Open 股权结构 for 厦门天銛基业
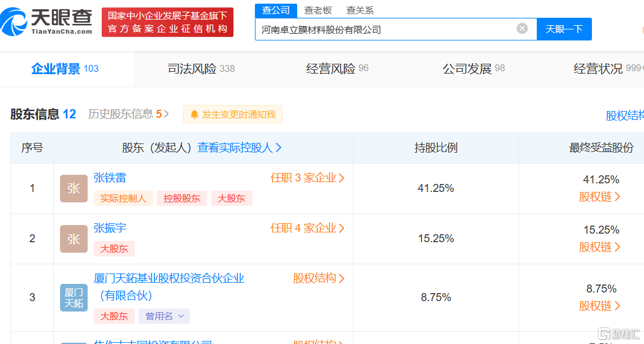This screenshot has height=344, width=644. tap(319, 278)
